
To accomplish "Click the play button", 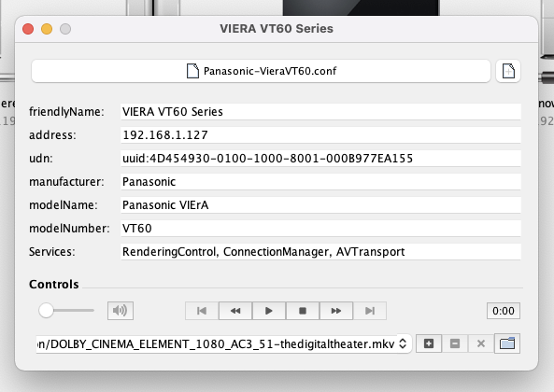I will coord(268,311).
